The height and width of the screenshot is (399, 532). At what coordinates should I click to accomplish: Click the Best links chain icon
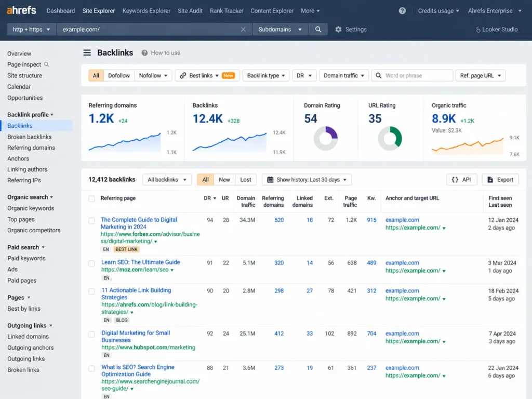point(183,75)
